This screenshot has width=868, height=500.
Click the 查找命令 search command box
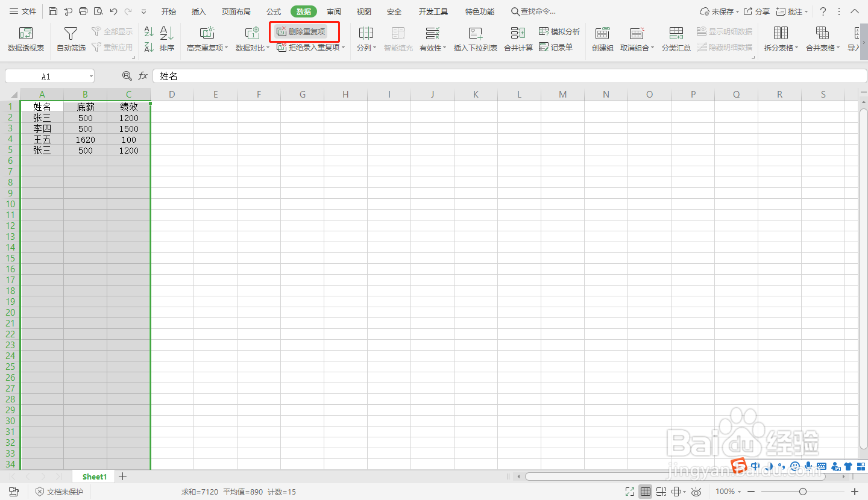533,11
